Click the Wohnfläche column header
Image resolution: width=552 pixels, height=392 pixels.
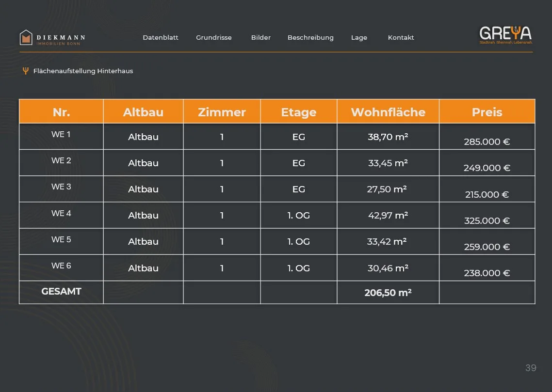[388, 112]
